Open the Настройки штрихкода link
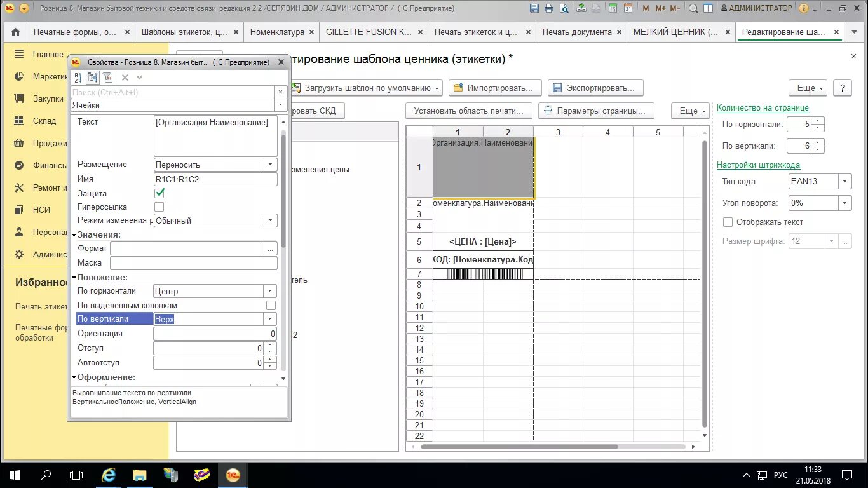868x488 pixels. pyautogui.click(x=758, y=165)
